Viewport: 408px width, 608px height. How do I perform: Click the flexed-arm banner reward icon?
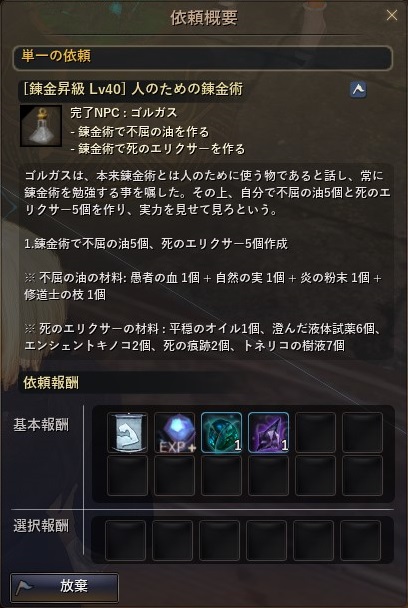(x=128, y=433)
